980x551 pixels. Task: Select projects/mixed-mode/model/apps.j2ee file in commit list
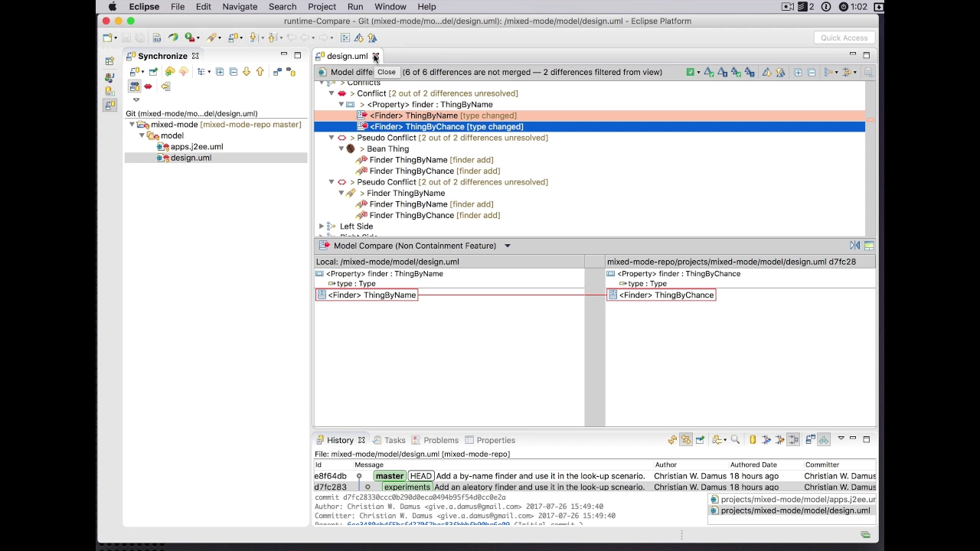tap(792, 500)
